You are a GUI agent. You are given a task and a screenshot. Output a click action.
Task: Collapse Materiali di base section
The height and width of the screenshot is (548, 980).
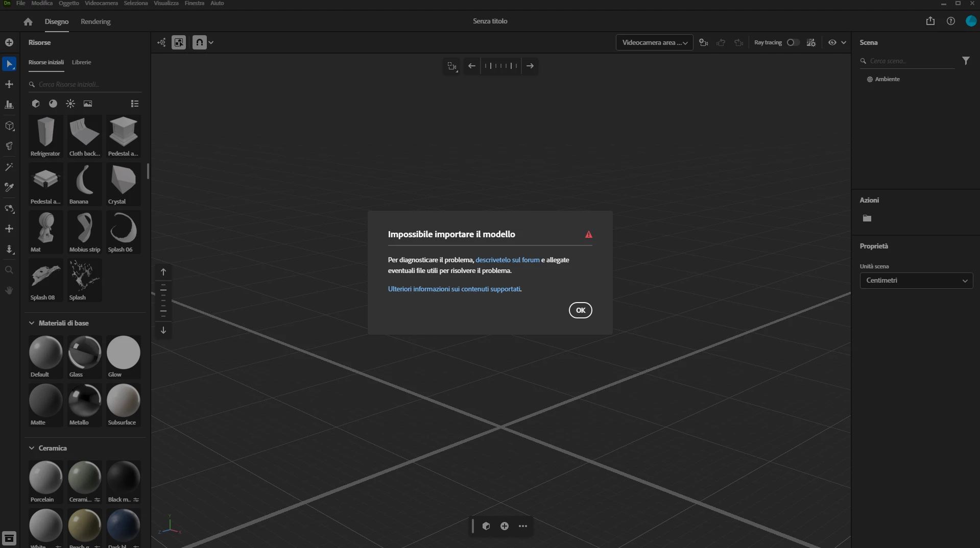click(x=32, y=323)
